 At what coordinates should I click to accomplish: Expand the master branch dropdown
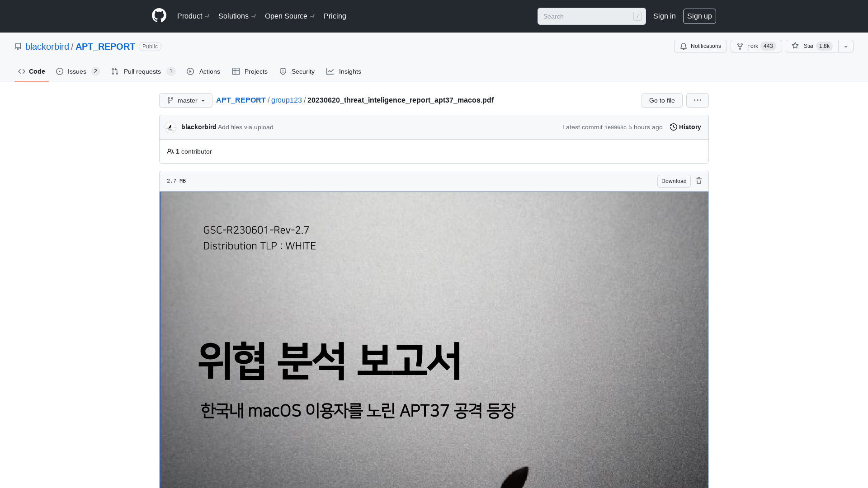tap(185, 100)
